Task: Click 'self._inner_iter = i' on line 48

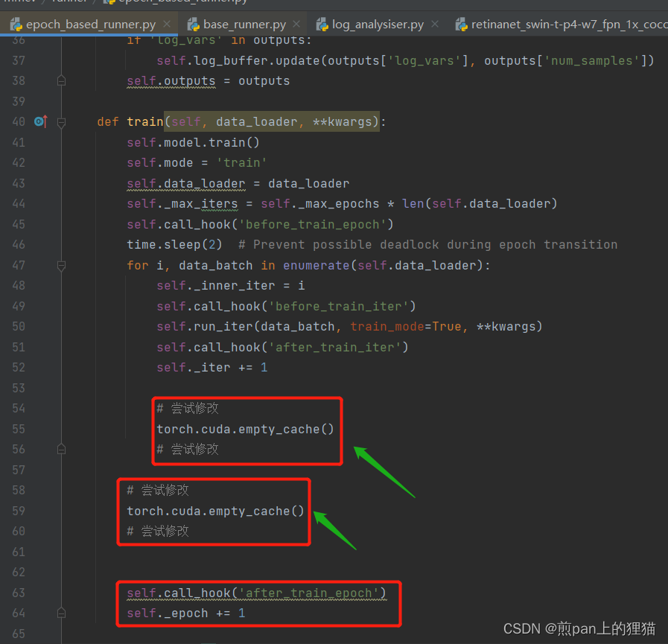Action: point(230,286)
